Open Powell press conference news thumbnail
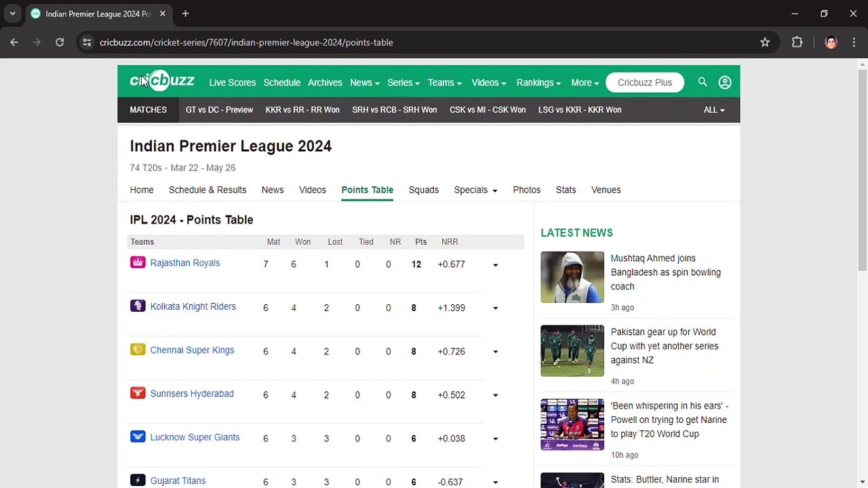This screenshot has width=868, height=488. point(572,424)
